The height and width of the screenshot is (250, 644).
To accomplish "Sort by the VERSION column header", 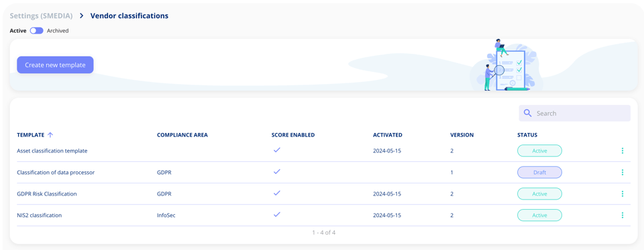I will point(462,135).
